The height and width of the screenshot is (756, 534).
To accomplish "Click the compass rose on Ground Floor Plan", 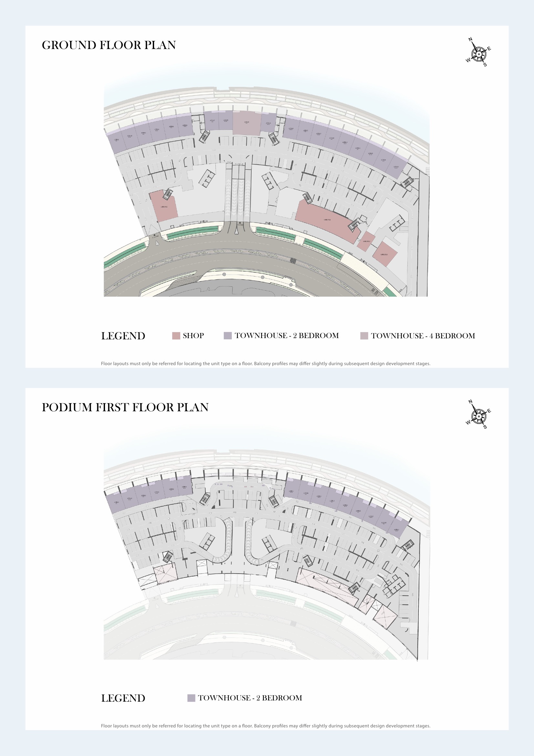I will tap(479, 53).
